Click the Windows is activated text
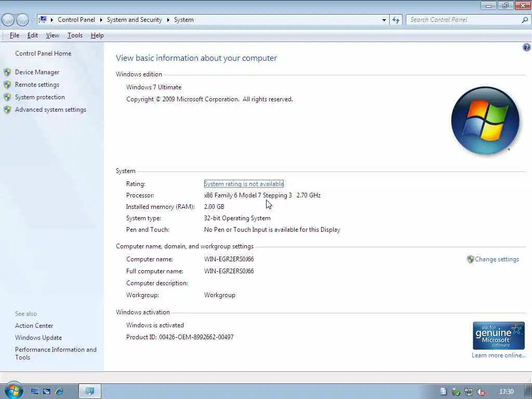 click(x=155, y=325)
